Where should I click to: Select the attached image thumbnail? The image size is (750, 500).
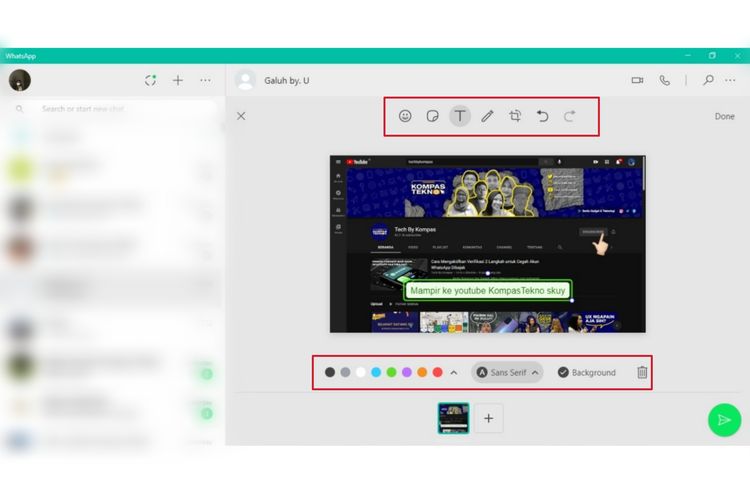(x=453, y=418)
